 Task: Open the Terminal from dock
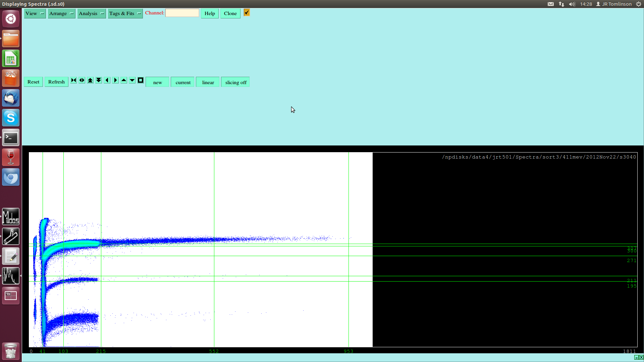click(x=11, y=137)
